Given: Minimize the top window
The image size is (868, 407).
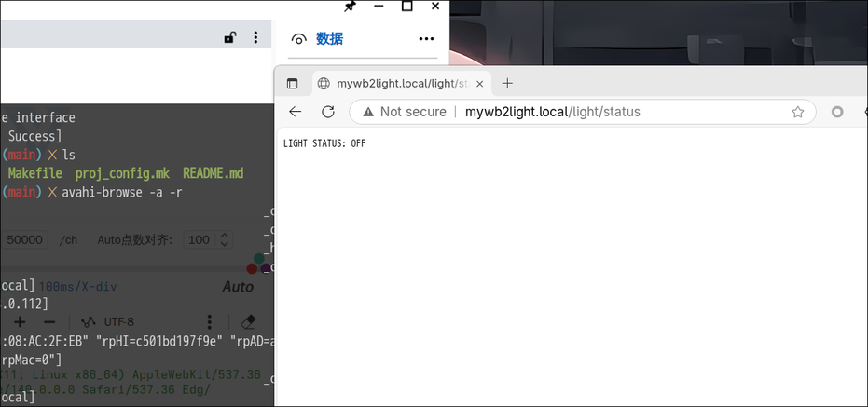Looking at the screenshot, I should (x=379, y=7).
